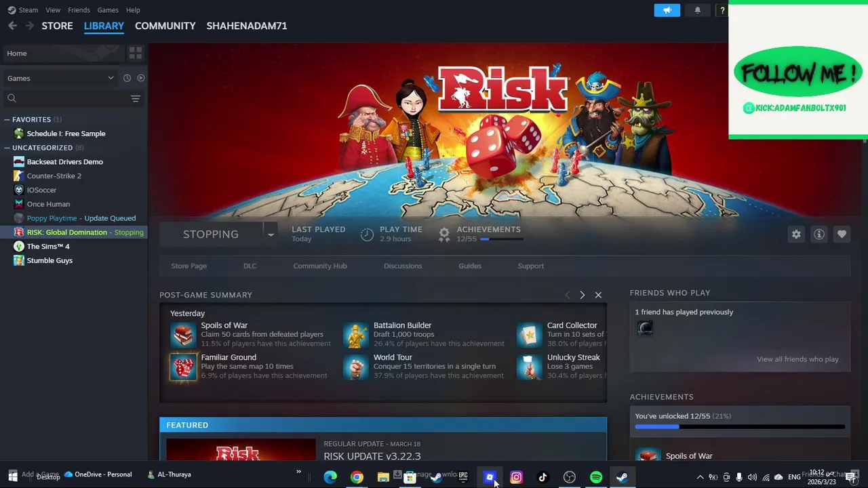The height and width of the screenshot is (488, 868).
Task: Click View all friends who play
Action: [797, 359]
